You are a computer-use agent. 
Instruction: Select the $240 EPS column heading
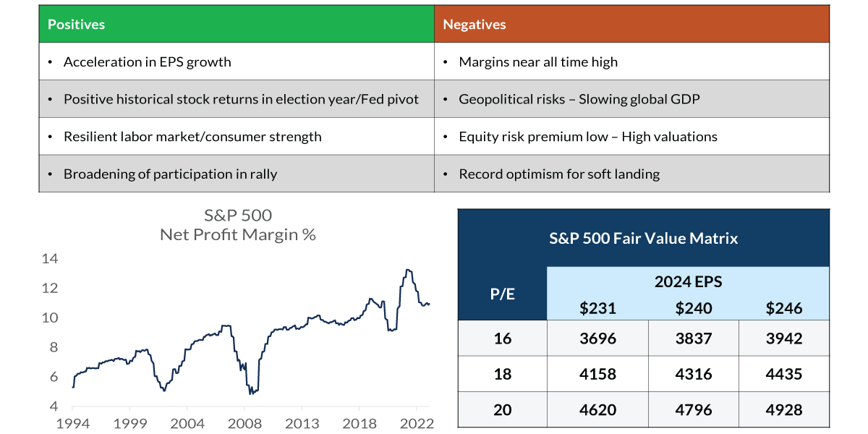click(693, 308)
